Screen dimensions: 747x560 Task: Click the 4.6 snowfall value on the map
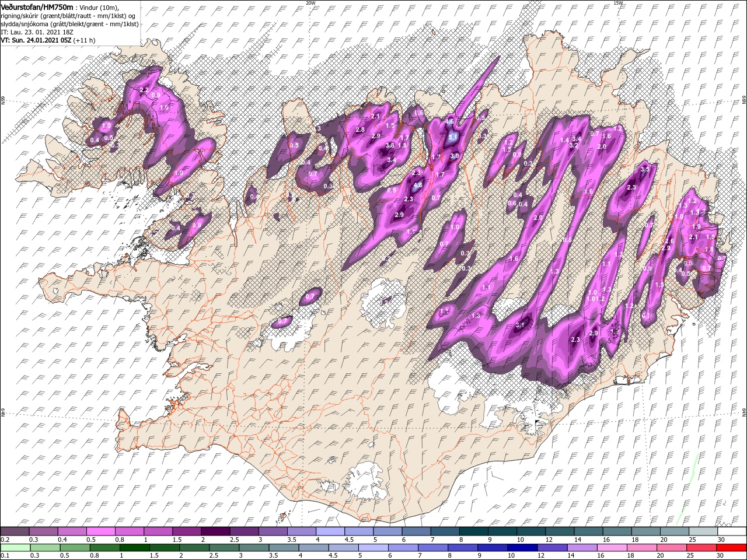[x=449, y=121]
